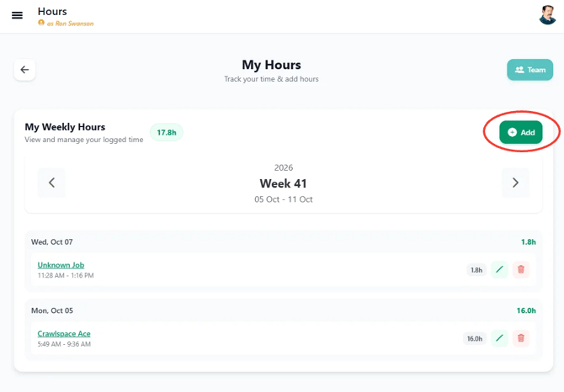Delete the Unknown Job entry with trash icon
Screen dimensions: 564x392
(521, 269)
